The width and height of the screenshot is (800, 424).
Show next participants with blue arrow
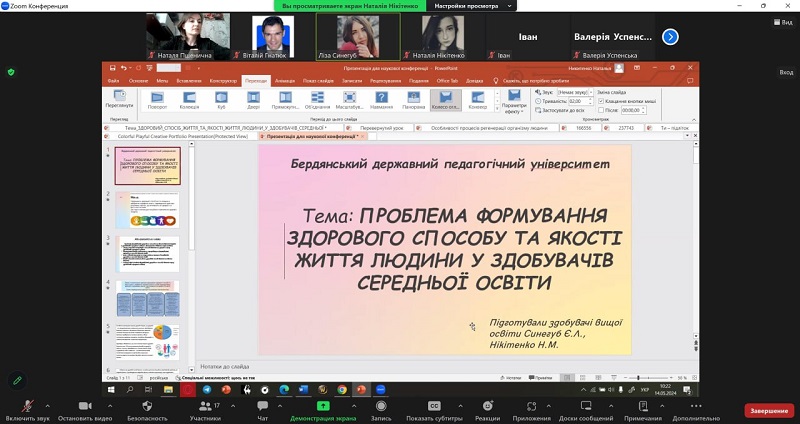670,37
